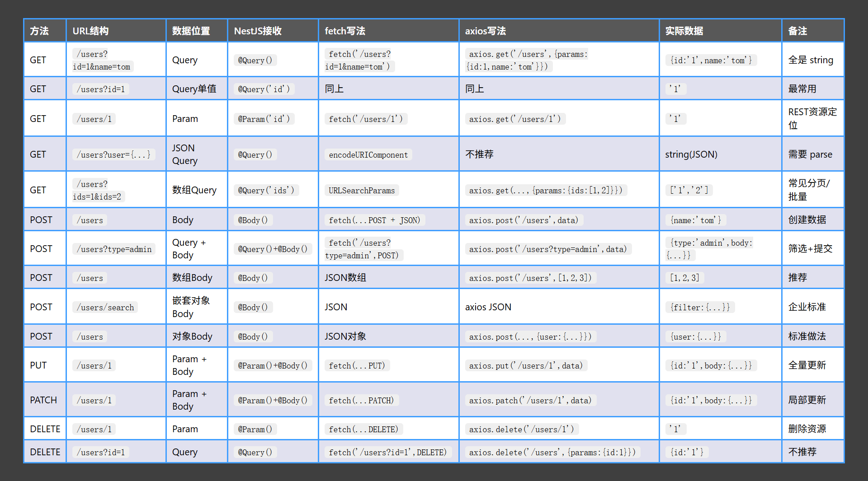Click the 嵌套对象 Body cell
The height and width of the screenshot is (481, 868).
coord(197,307)
